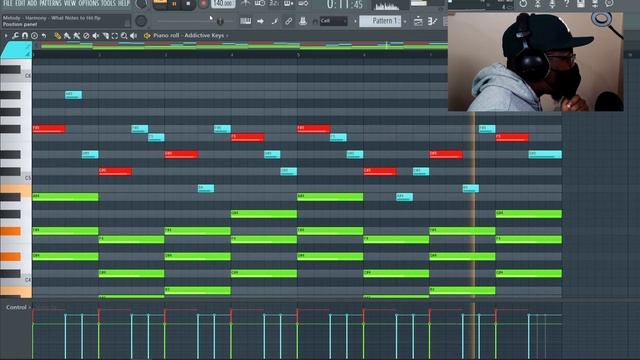Toggle typing keyboard to piano icon

(245, 21)
